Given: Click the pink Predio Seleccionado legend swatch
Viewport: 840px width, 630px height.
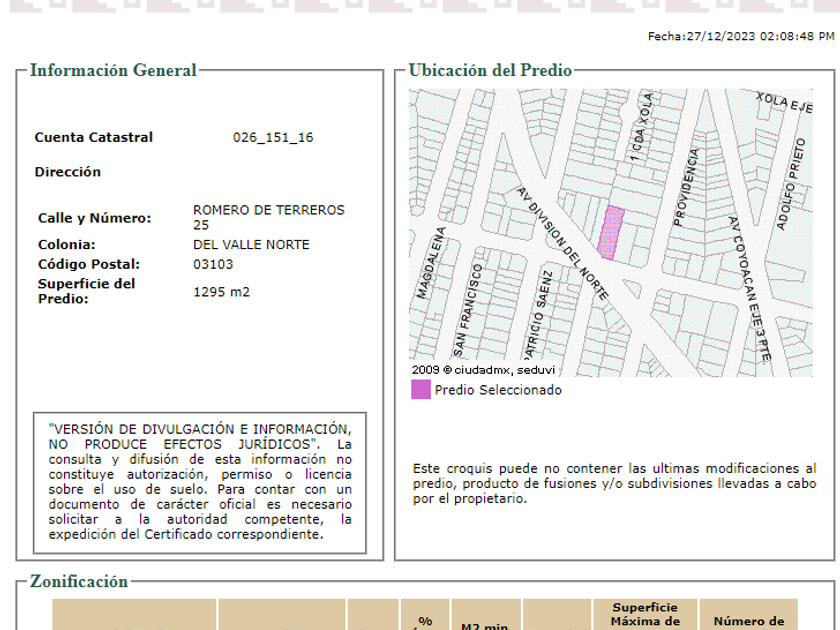Looking at the screenshot, I should coord(420,390).
